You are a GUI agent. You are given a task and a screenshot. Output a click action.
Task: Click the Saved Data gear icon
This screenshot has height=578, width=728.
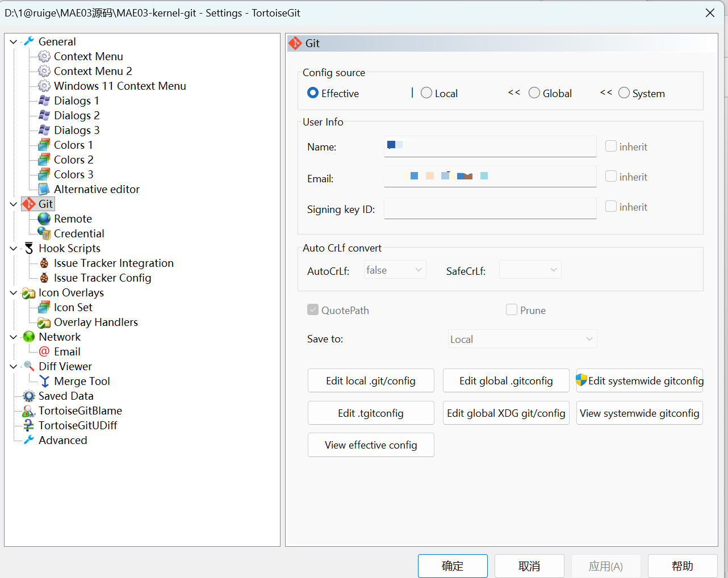pos(29,396)
